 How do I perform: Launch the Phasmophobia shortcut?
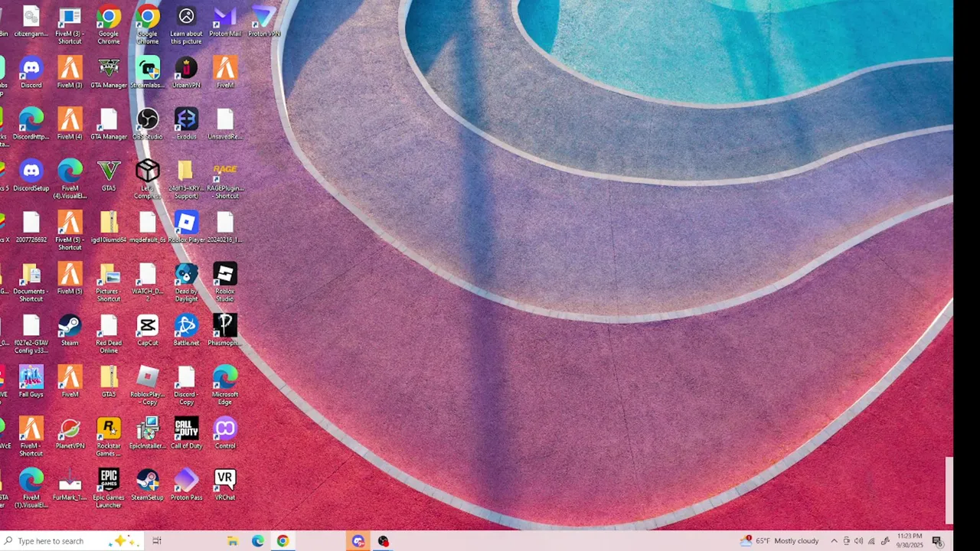coord(225,330)
